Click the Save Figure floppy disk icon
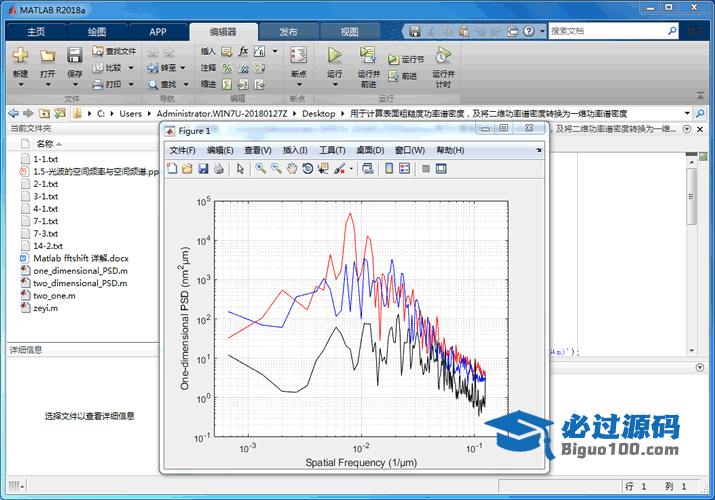Image resolution: width=715 pixels, height=500 pixels. pyautogui.click(x=203, y=169)
